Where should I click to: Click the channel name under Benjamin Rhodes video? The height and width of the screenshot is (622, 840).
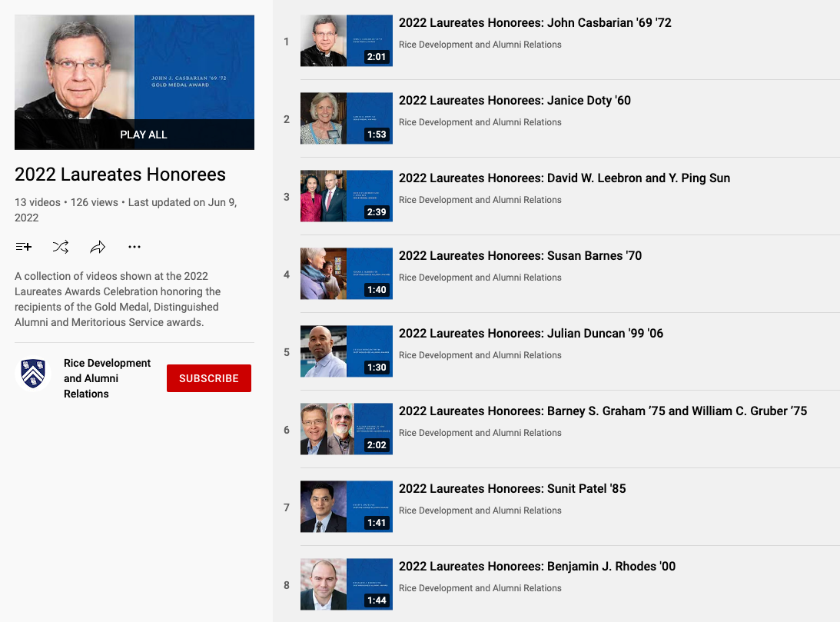[480, 588]
